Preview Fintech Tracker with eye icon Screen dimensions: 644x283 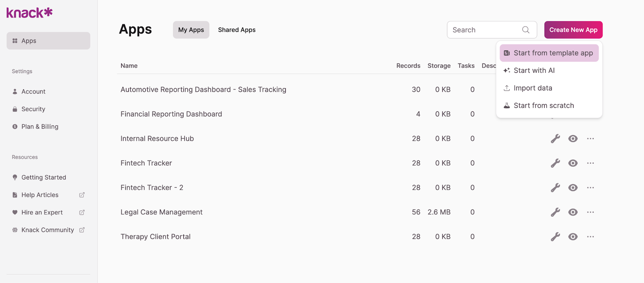point(573,163)
